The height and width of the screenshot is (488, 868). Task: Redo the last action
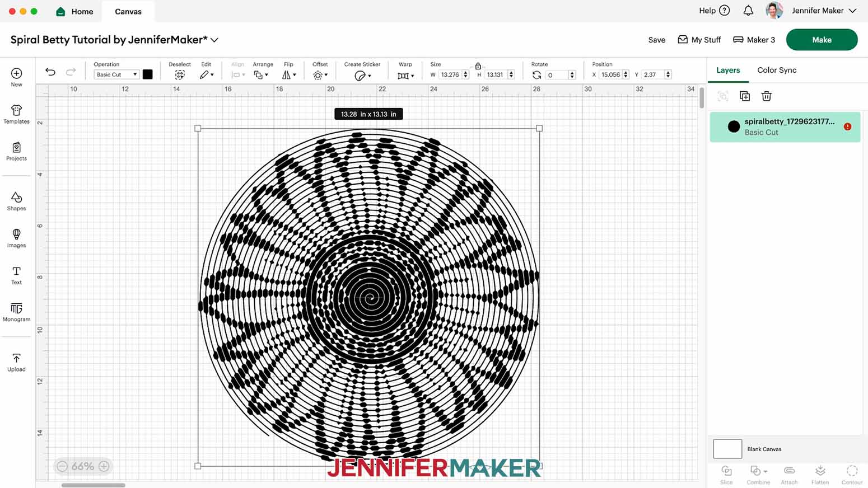click(x=71, y=72)
